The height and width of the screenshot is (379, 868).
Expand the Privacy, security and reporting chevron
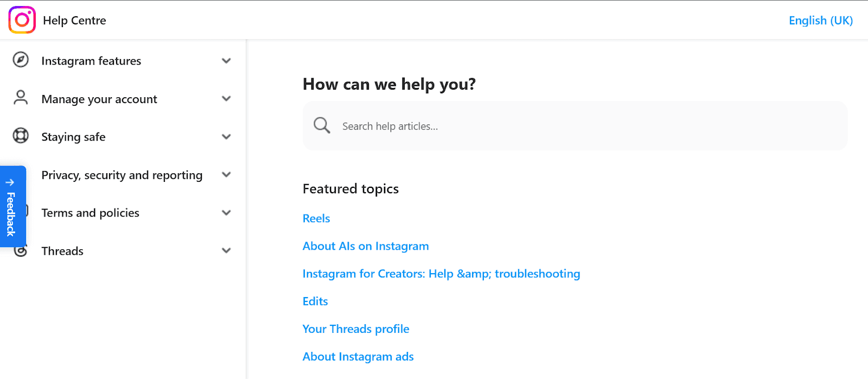[226, 174]
